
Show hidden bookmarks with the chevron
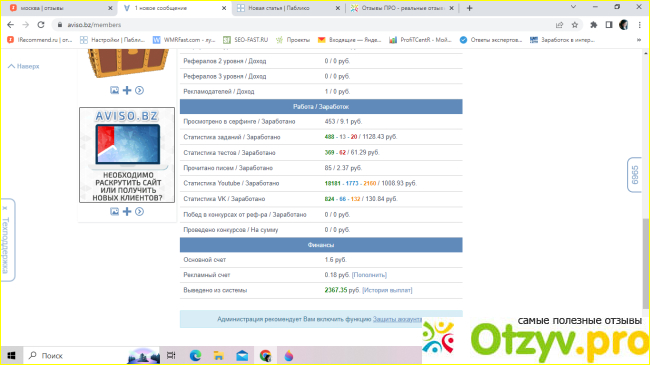pos(638,40)
